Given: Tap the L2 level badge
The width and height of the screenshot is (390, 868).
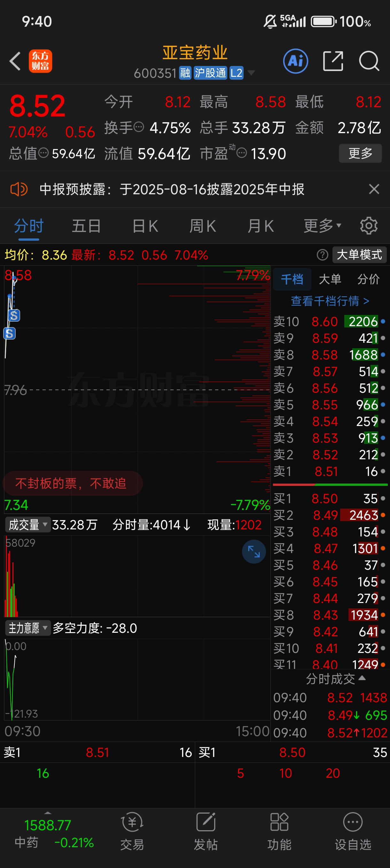Looking at the screenshot, I should (x=236, y=73).
